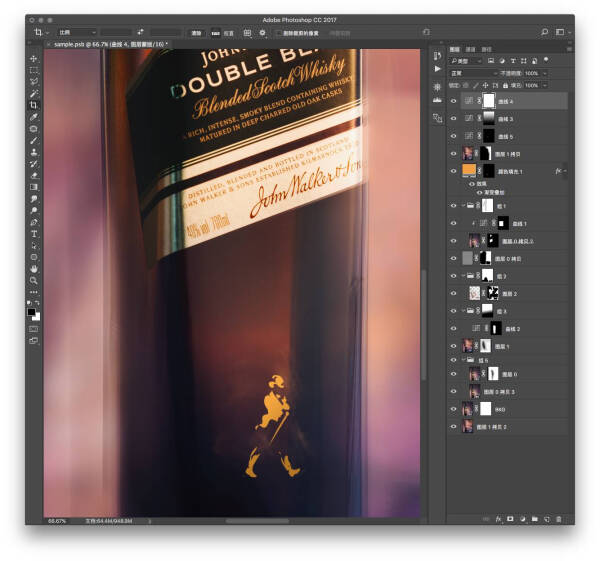Toggle layer effects visibility under color fill

pyautogui.click(x=472, y=184)
